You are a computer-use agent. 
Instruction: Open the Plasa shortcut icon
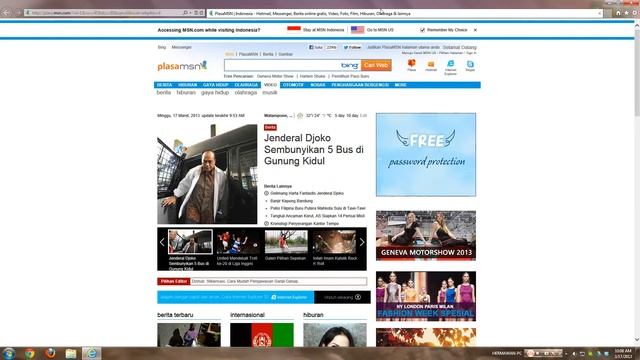point(411,65)
